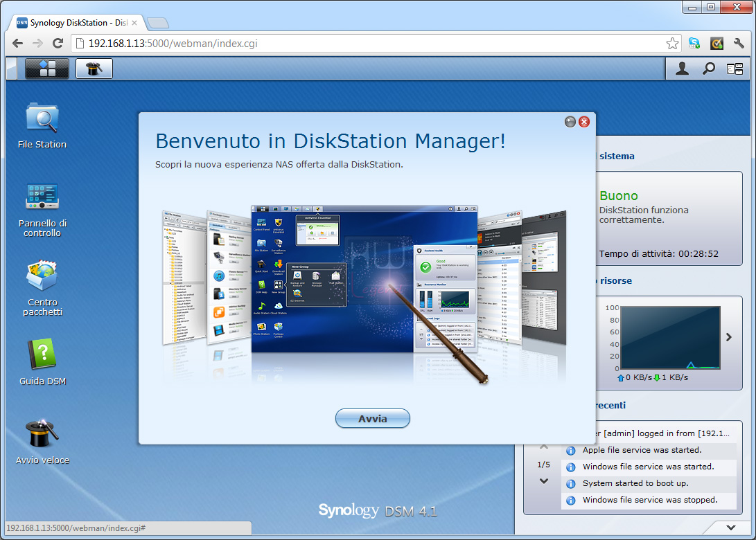Screen dimensions: 756x540
Task: Select 'Windows file service was started.' log entry
Action: coord(649,467)
